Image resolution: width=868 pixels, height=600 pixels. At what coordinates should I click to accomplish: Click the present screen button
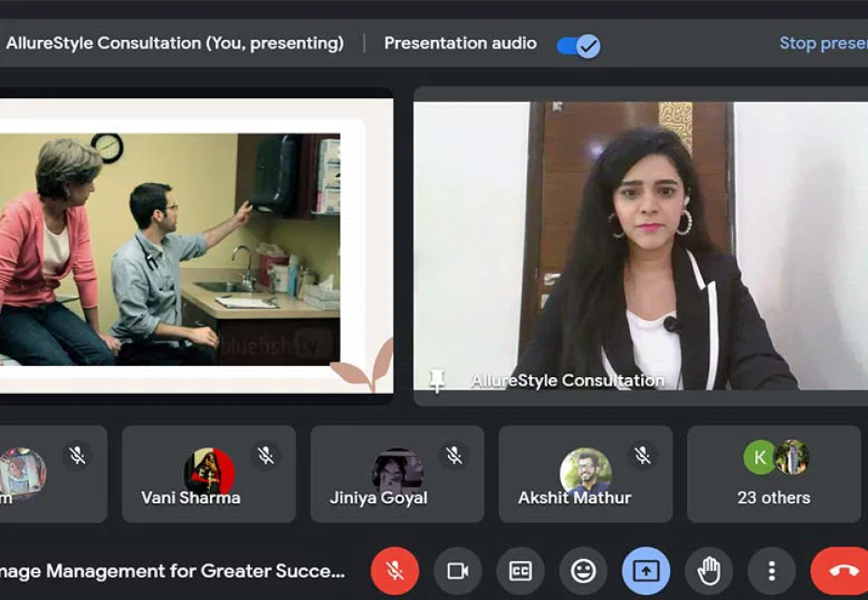coord(646,571)
